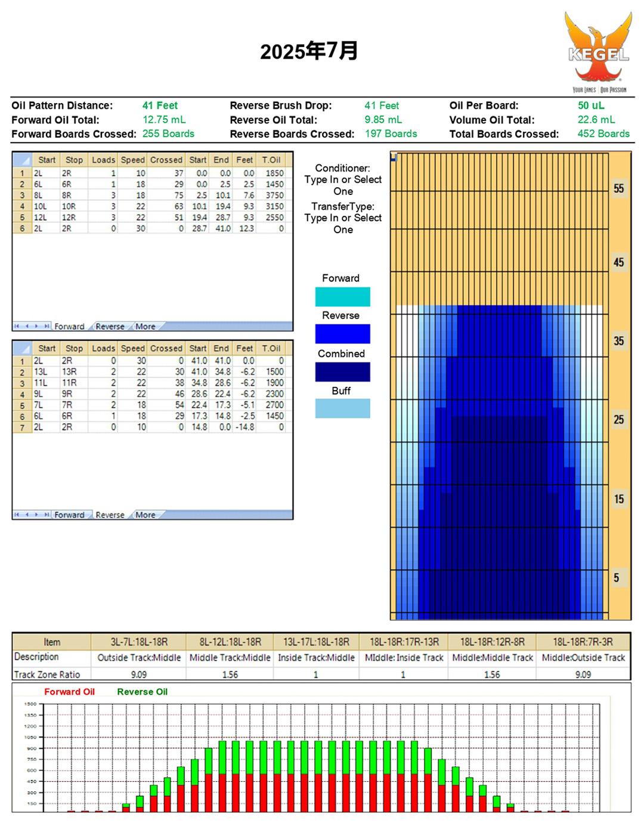The image size is (644, 833).
Task: Select row header 3 in the upper table
Action: coord(23,195)
